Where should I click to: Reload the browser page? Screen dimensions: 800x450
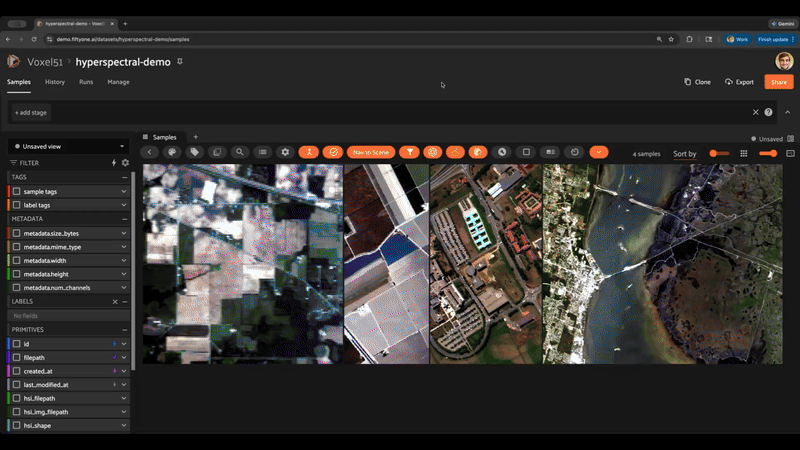click(x=34, y=39)
